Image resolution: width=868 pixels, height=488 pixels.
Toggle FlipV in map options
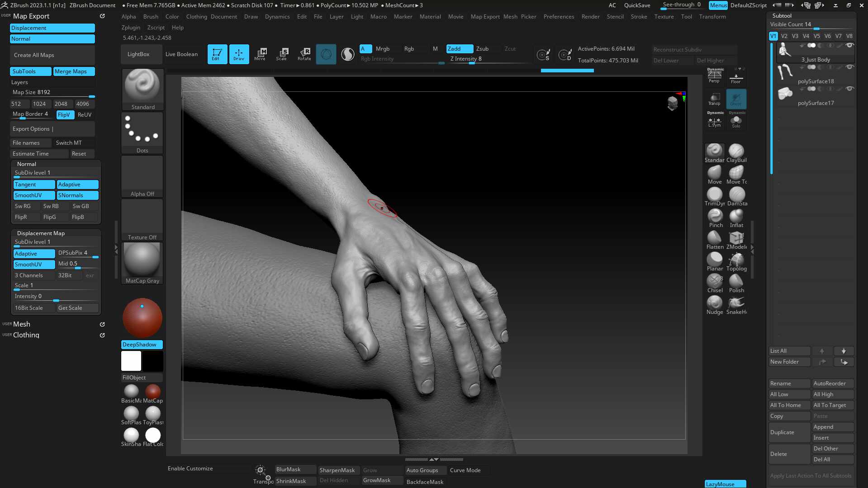65,115
